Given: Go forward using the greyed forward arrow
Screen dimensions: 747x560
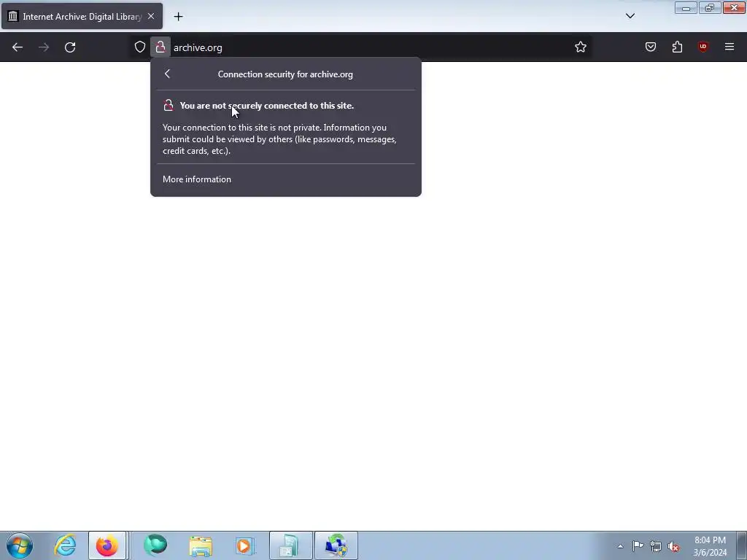Looking at the screenshot, I should click(44, 47).
